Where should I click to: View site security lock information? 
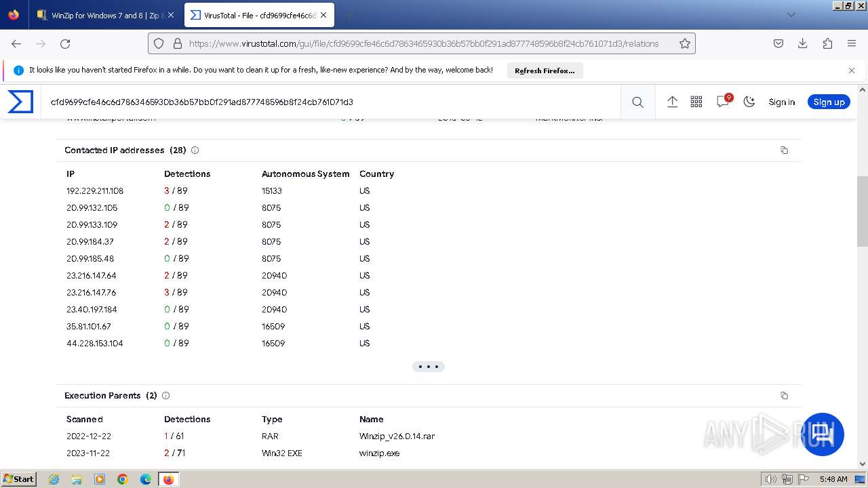coord(178,43)
